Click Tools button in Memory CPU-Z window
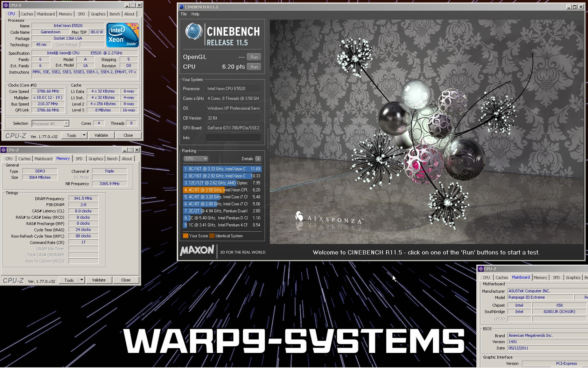The width and height of the screenshot is (588, 368). [69, 280]
